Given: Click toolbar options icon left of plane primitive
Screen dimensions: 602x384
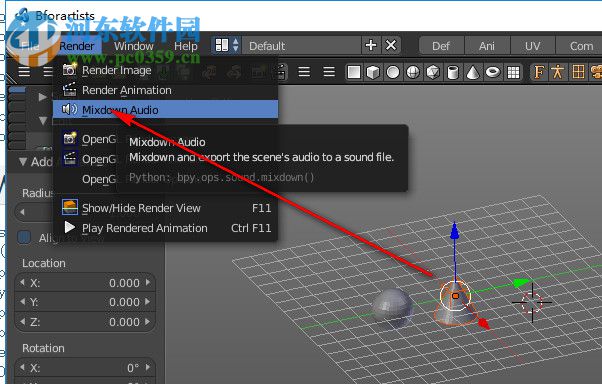Looking at the screenshot, I should pos(329,72).
